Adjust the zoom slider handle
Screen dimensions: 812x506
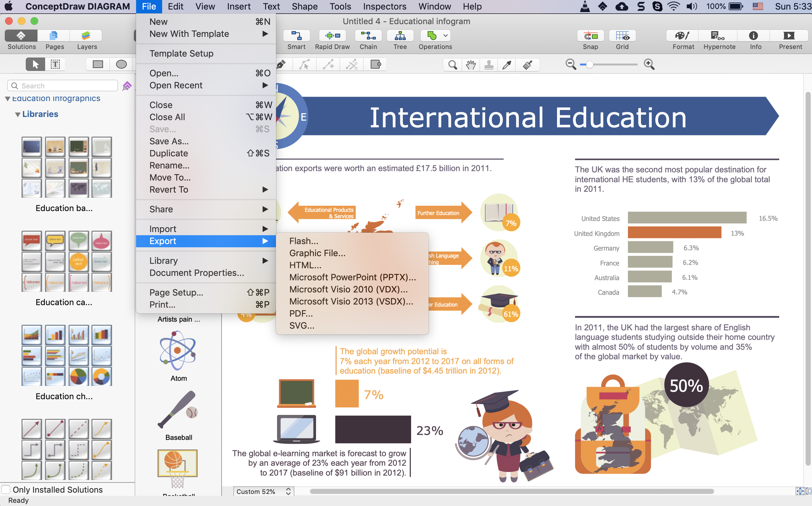pyautogui.click(x=589, y=64)
